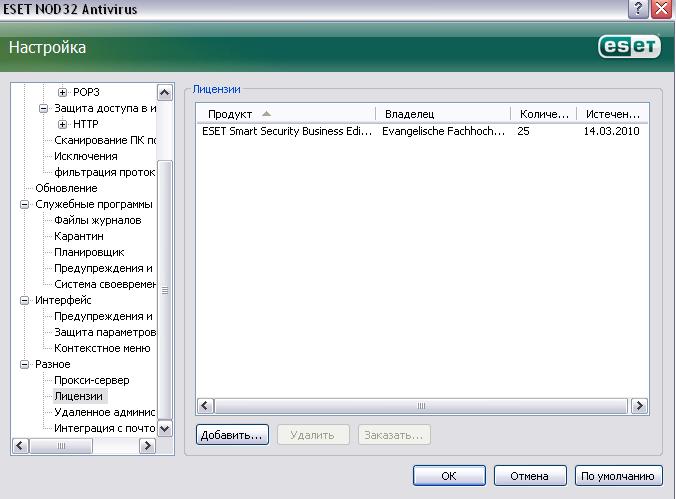Select the ESET Smart Security license row
The height and width of the screenshot is (499, 676).
(287, 131)
